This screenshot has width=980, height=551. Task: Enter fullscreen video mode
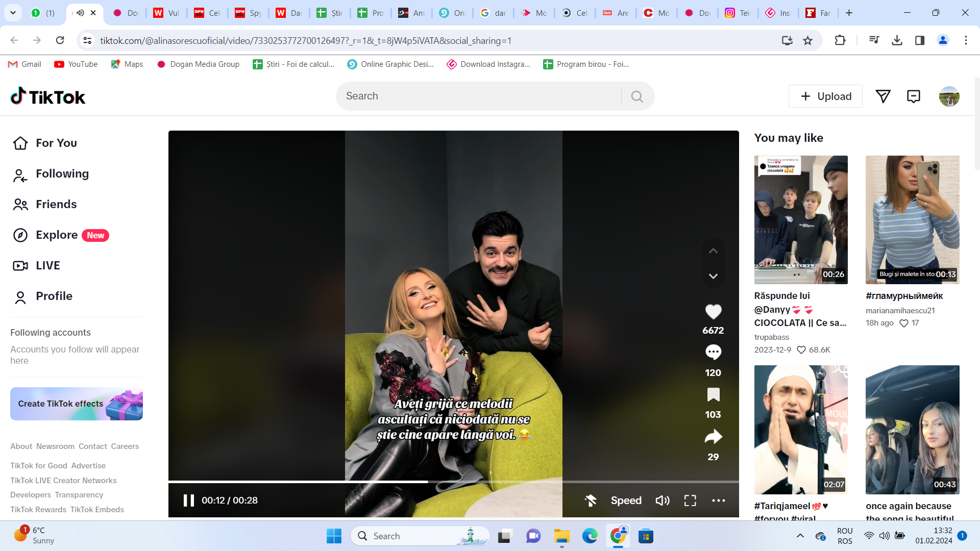[690, 500]
